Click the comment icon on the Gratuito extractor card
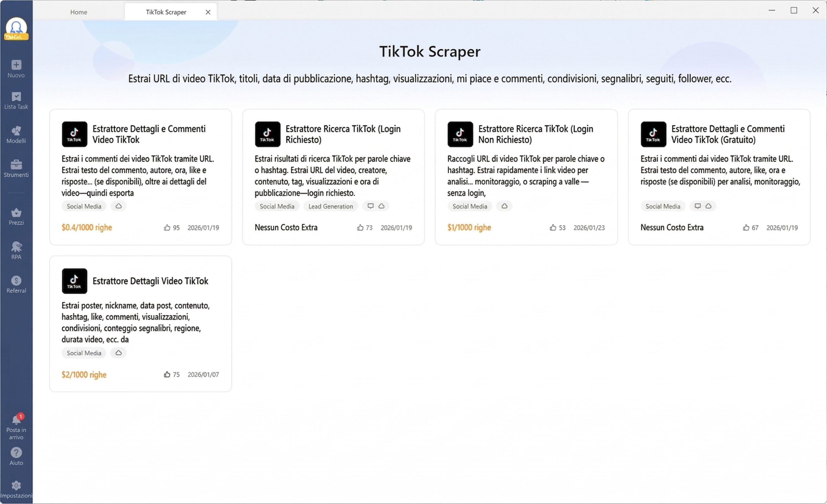The image size is (827, 504). tap(697, 206)
